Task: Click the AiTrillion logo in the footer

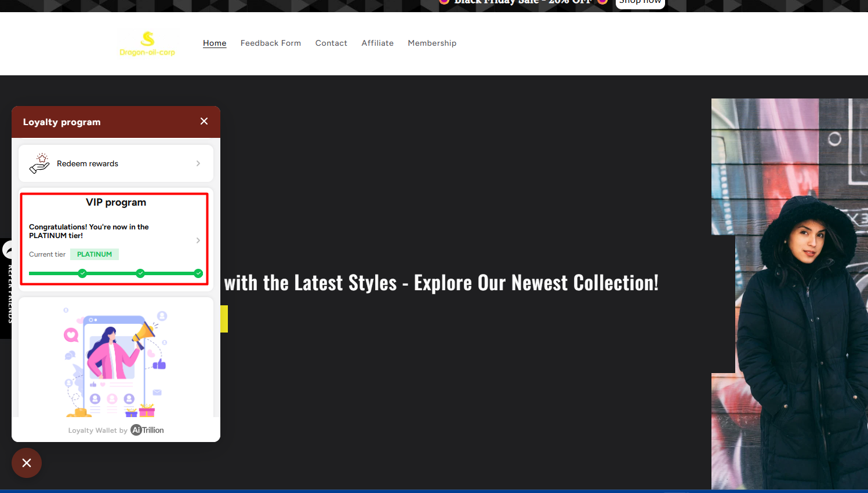Action: pyautogui.click(x=147, y=430)
